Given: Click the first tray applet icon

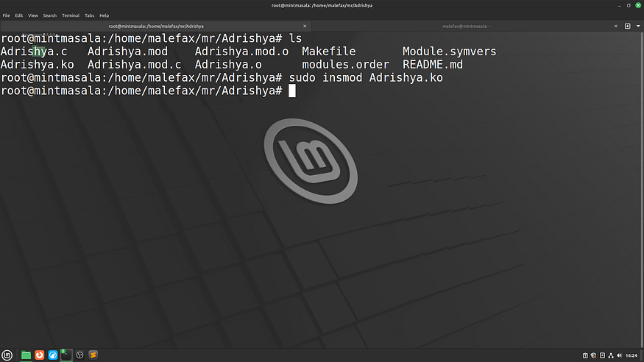Looking at the screenshot, I should point(585,355).
